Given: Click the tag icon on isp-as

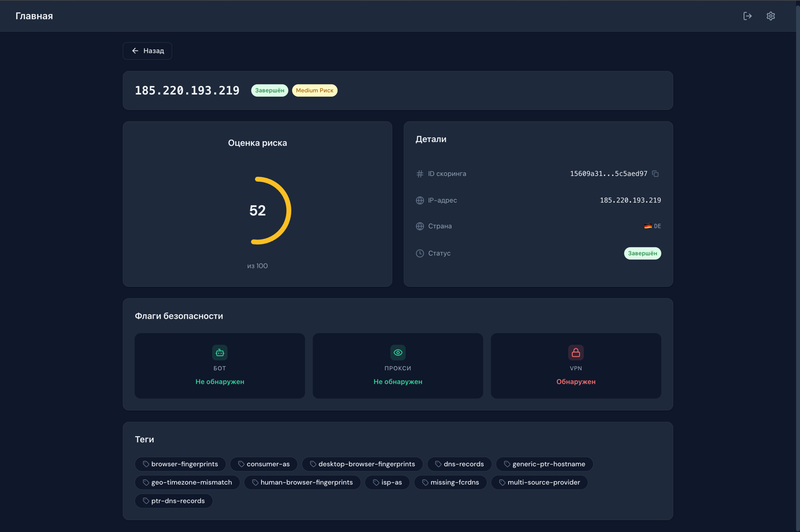Looking at the screenshot, I should (376, 483).
